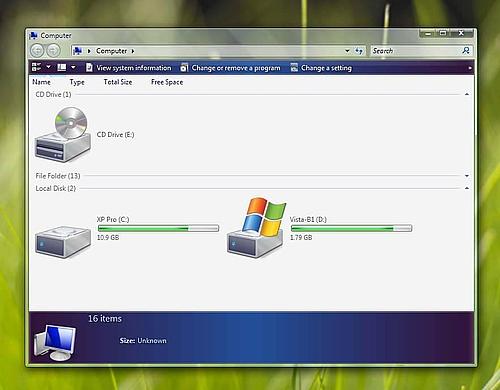The width and height of the screenshot is (500, 390).
Task: Select the Vista-B1 (D:) label
Action: coord(308,219)
